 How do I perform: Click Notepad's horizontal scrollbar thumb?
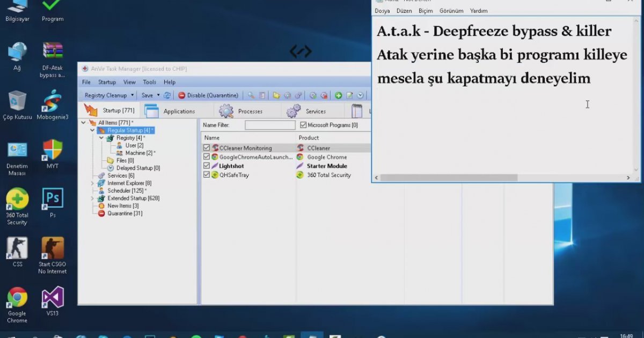click(x=450, y=178)
